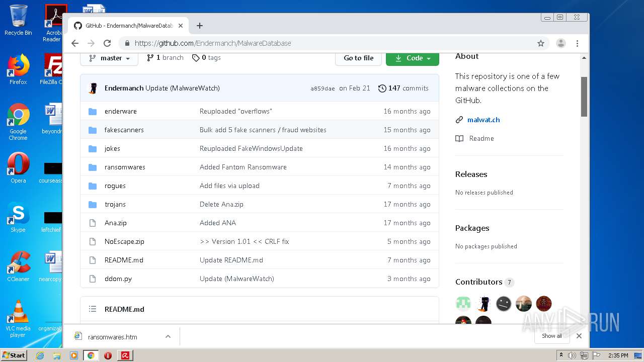Open the 0 tags link
The height and width of the screenshot is (362, 644).
tap(206, 58)
